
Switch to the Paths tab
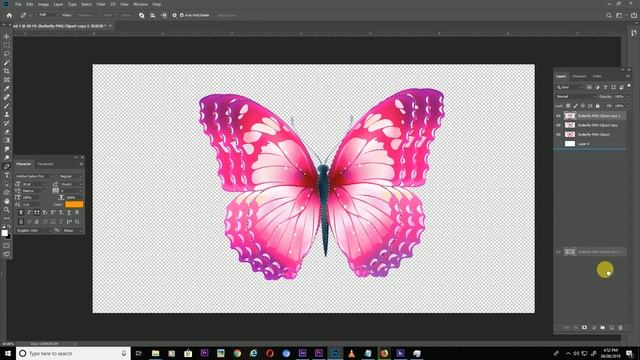pos(597,76)
